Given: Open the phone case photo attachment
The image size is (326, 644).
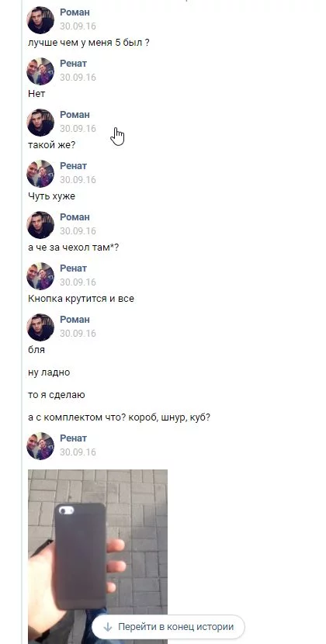Looking at the screenshot, I should [x=98, y=556].
